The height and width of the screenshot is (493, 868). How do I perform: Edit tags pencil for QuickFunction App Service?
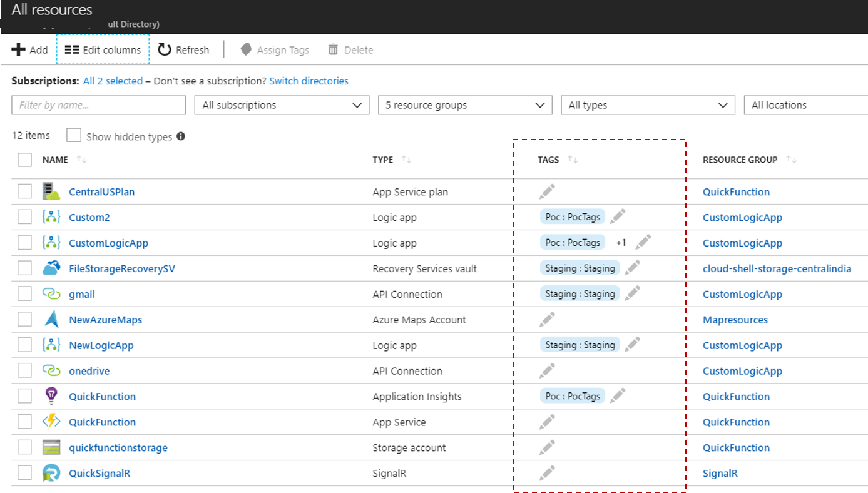click(547, 422)
